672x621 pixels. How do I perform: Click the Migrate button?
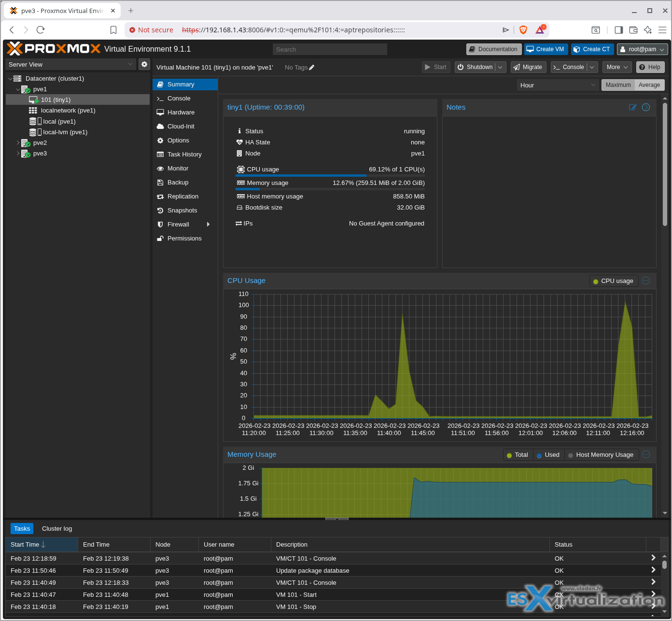click(528, 67)
